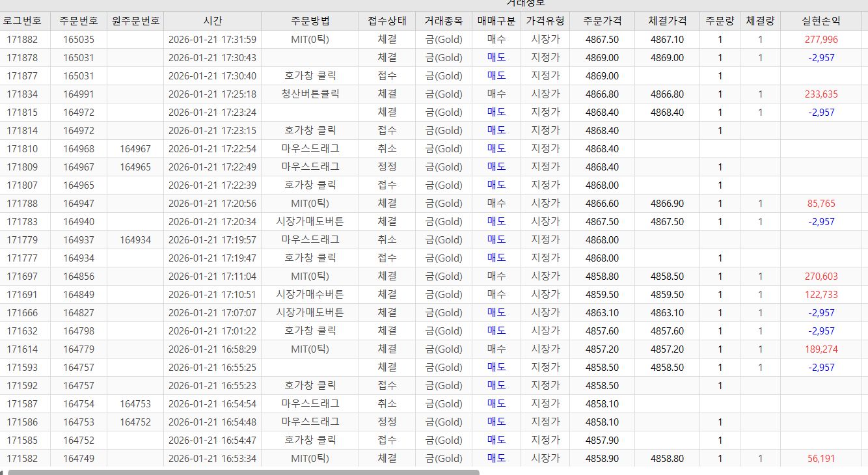Screen dimensions: 868x475
Task: Select the 매매구분 column header
Action: click(x=496, y=21)
